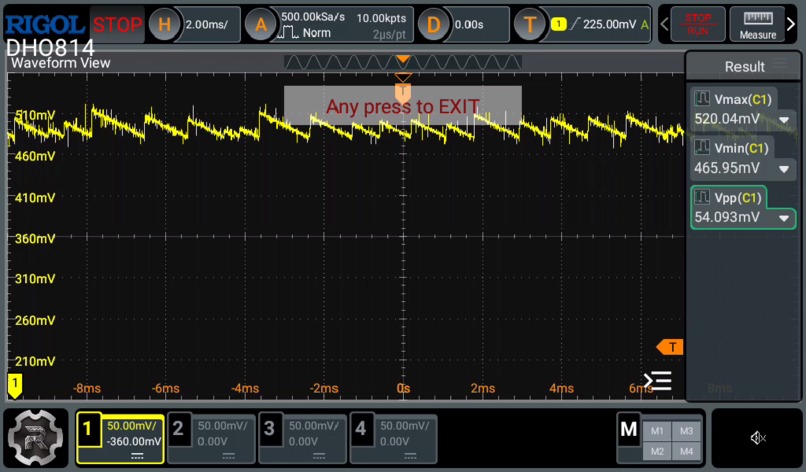
Task: Select math channel M1
Action: 657,431
